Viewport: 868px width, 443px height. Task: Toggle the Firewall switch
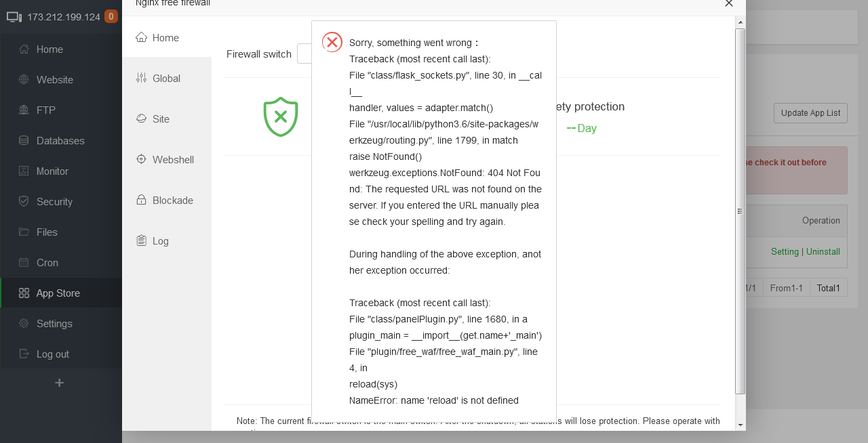304,54
